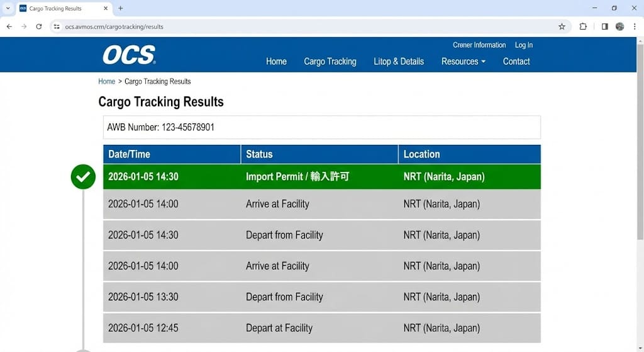Image resolution: width=644 pixels, height=352 pixels.
Task: Click the Crener Information link
Action: 479,45
